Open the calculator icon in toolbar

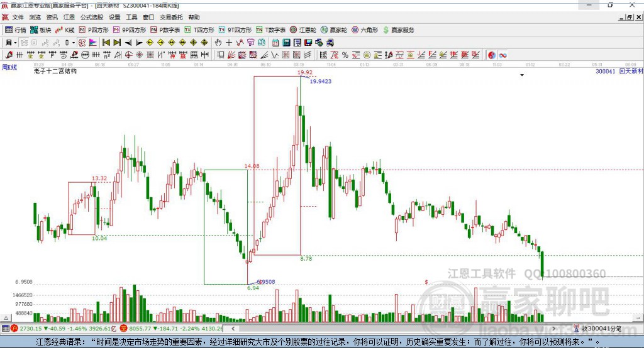point(286,43)
